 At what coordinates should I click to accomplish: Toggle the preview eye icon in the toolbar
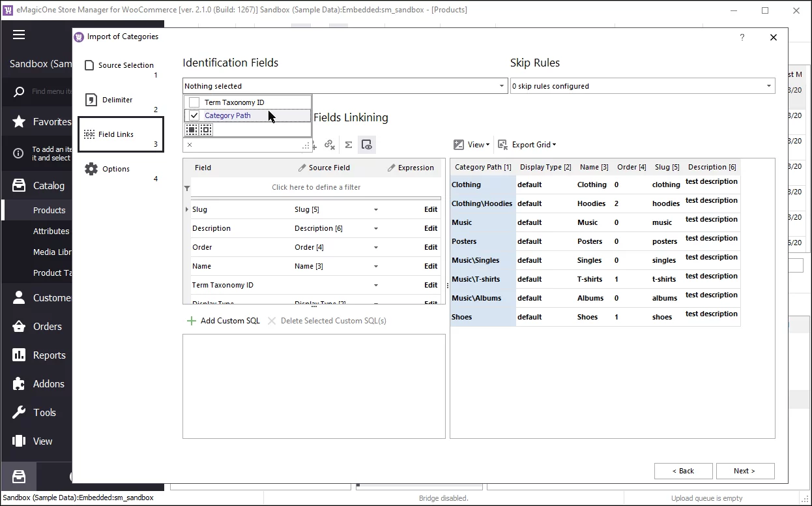pyautogui.click(x=366, y=144)
